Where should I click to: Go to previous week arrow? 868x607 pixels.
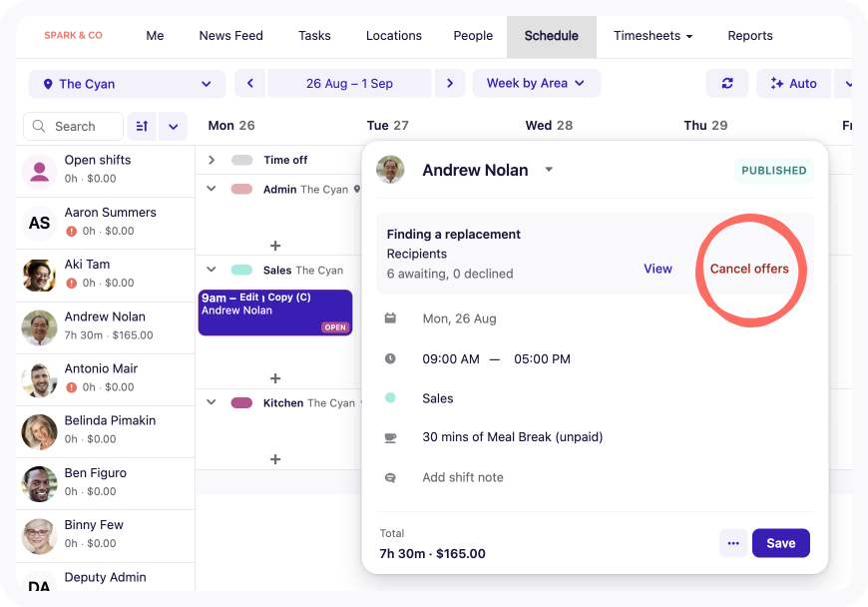coord(250,83)
